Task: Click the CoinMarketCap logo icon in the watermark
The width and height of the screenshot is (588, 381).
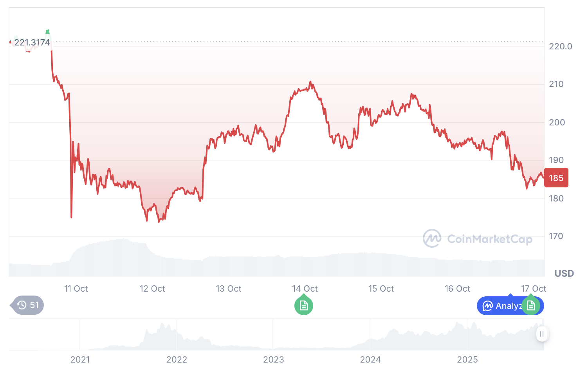Action: 432,238
